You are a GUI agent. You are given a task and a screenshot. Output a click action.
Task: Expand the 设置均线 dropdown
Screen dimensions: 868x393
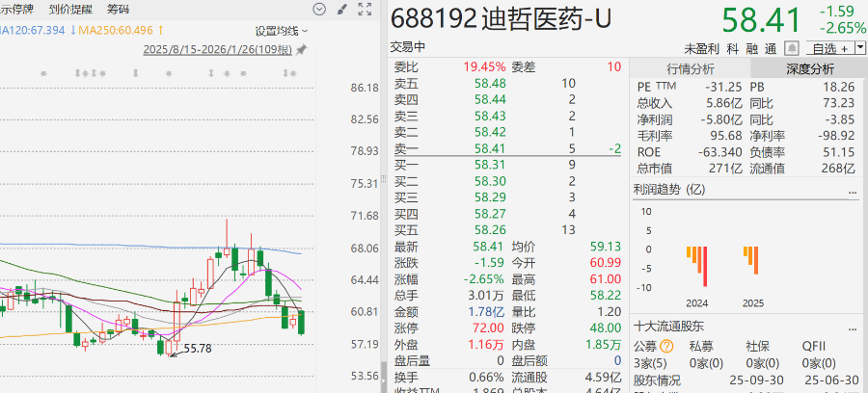[x=276, y=31]
